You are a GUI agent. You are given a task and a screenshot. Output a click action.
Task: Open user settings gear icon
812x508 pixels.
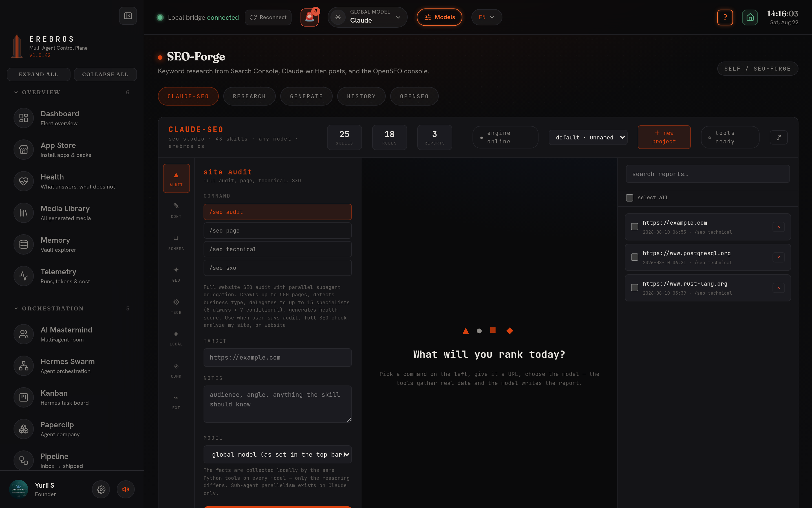[x=101, y=489]
